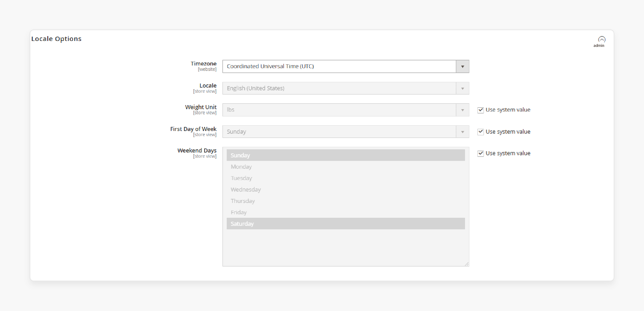Image resolution: width=644 pixels, height=311 pixels.
Task: Select Sunday in Weekend Days list
Action: pyautogui.click(x=346, y=155)
